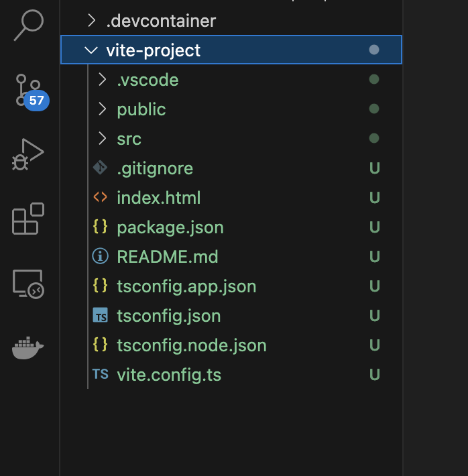Viewport: 468px width, 476px height.
Task: Click the untracked U badge for README.md
Action: (x=374, y=257)
